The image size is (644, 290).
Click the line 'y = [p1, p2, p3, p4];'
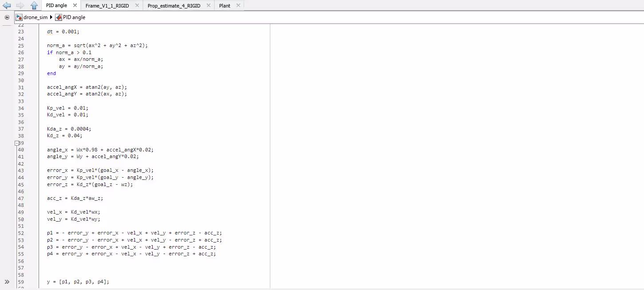click(x=78, y=282)
